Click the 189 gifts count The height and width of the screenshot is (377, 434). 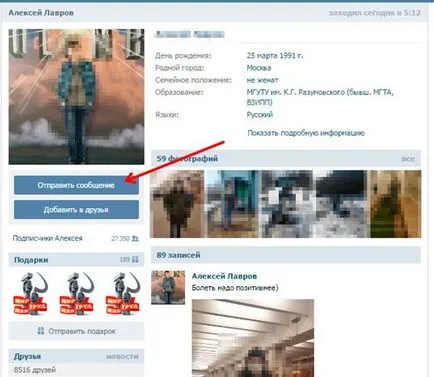click(x=125, y=259)
